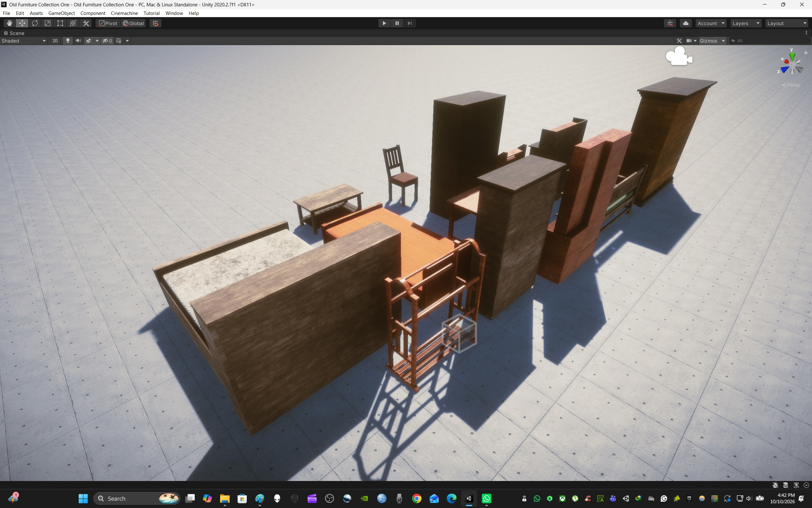Open Scene tab three-dot options menu

[806, 33]
